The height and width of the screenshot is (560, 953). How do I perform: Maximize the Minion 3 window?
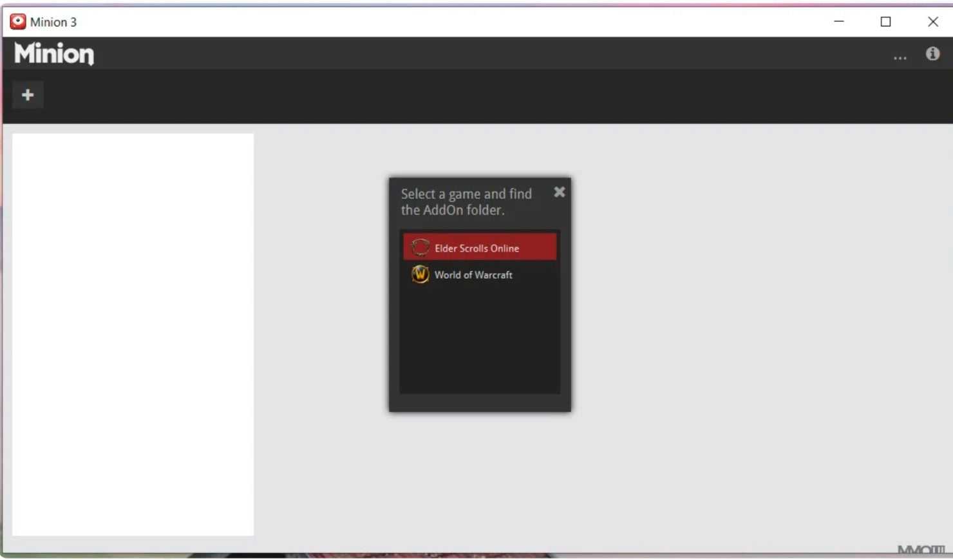[885, 21]
